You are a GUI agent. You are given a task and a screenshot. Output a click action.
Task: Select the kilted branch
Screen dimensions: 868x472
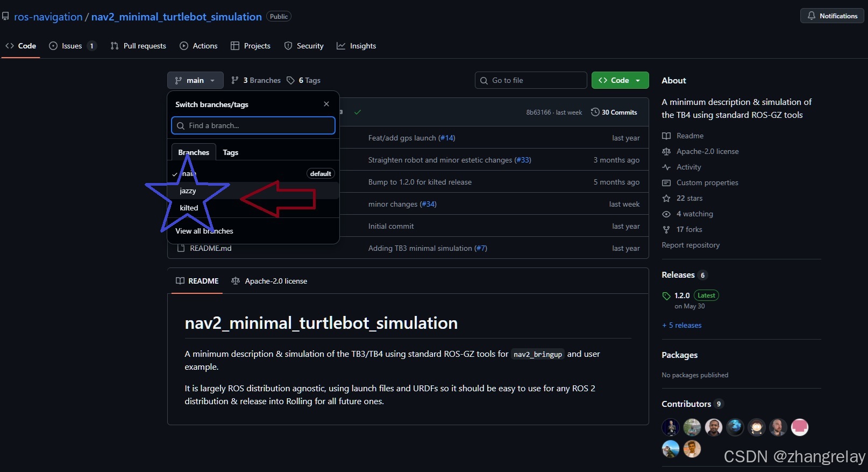[x=253, y=208]
